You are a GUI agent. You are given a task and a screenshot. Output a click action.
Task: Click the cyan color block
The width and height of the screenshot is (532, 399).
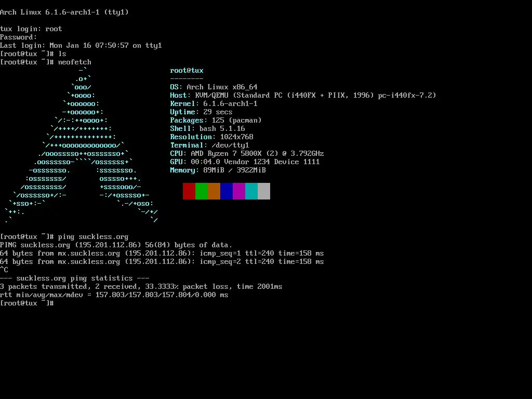click(x=251, y=191)
